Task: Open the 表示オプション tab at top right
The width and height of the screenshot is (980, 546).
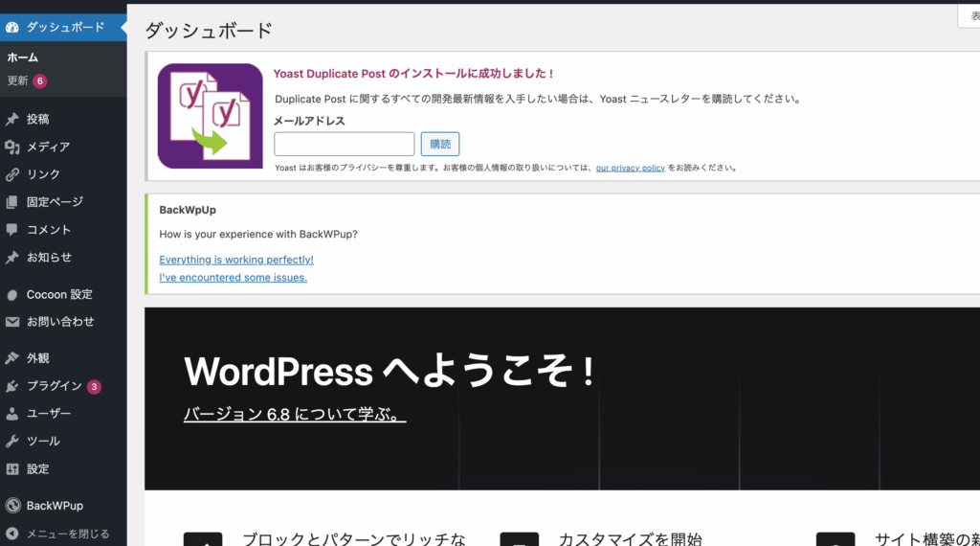Action: (x=969, y=16)
